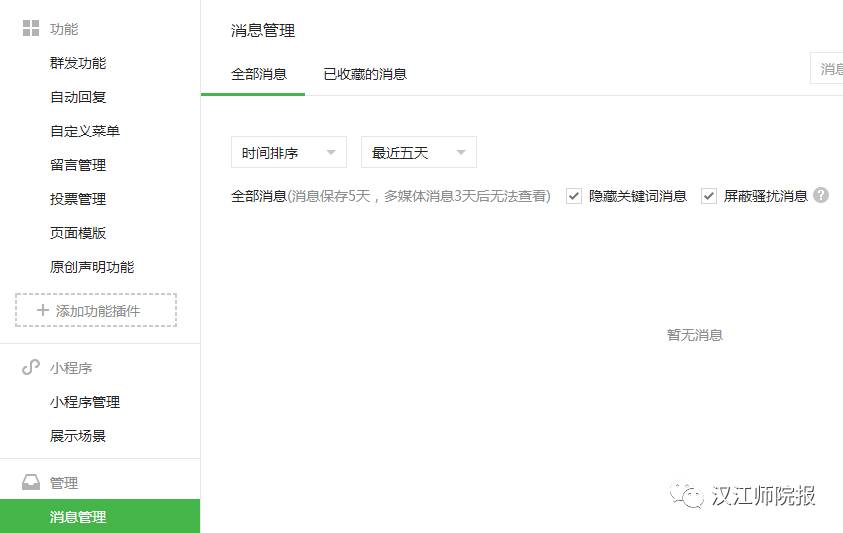Open 群发功能 in the sidebar
Screen dimensions: 843x533
pyautogui.click(x=78, y=63)
